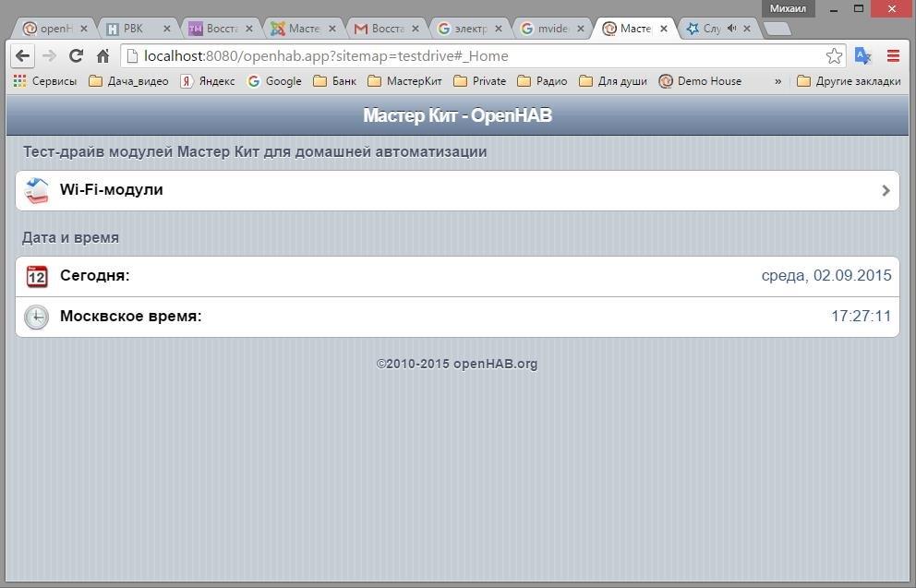Switch to the mvideo Google tab
Screen dimensions: 916x588
coord(551,29)
